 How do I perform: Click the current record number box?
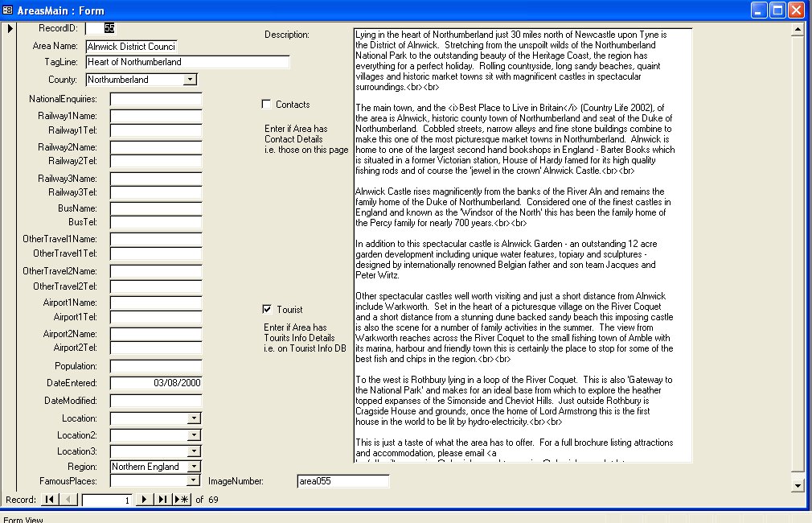pos(107,500)
